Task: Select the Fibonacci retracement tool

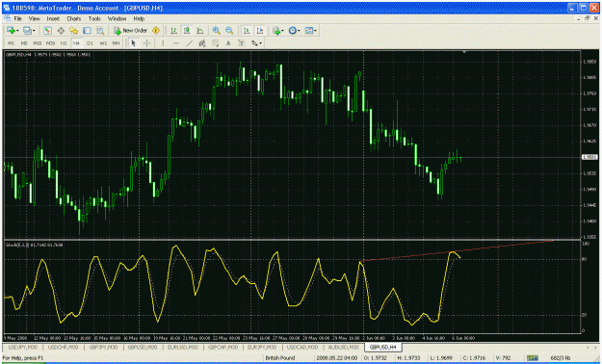Action: [216, 43]
